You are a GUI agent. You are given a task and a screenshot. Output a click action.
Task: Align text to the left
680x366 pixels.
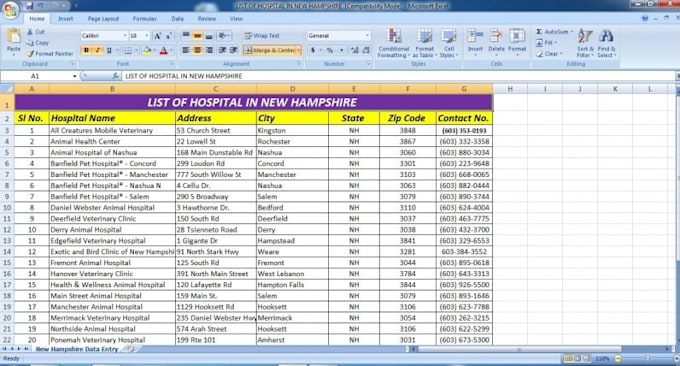186,50
